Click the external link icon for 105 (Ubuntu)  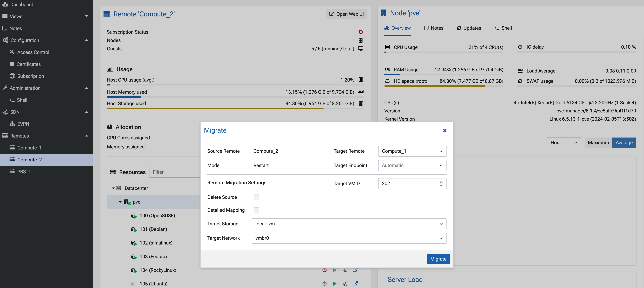(x=355, y=284)
